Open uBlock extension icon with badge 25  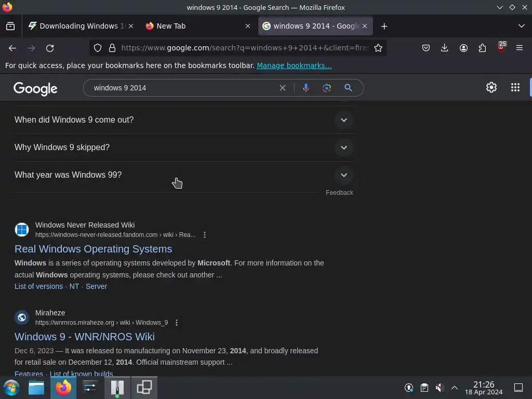[501, 47]
